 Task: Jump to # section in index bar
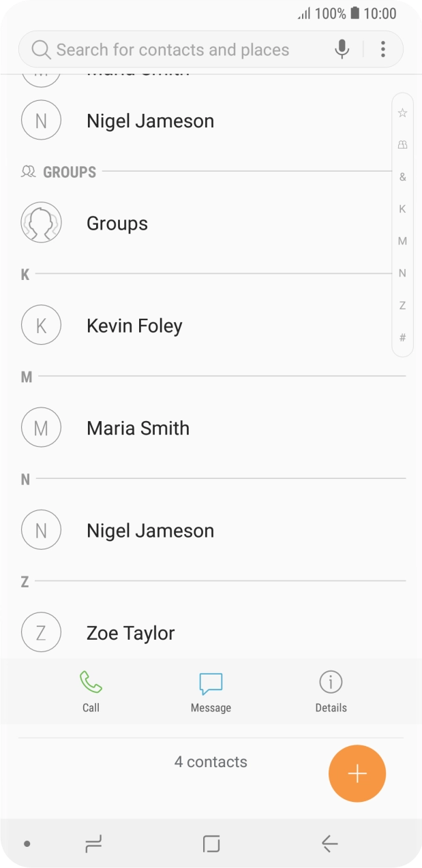coord(402,337)
